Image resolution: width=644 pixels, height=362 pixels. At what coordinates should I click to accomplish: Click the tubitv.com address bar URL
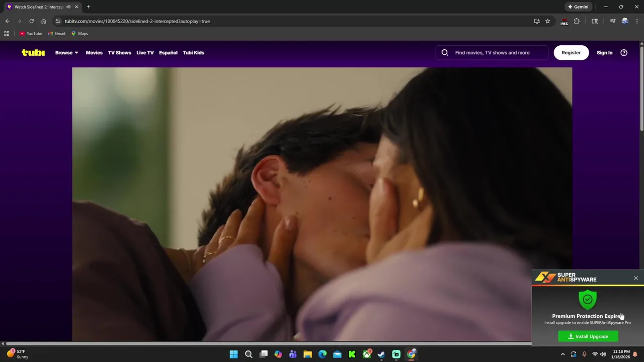(137, 21)
